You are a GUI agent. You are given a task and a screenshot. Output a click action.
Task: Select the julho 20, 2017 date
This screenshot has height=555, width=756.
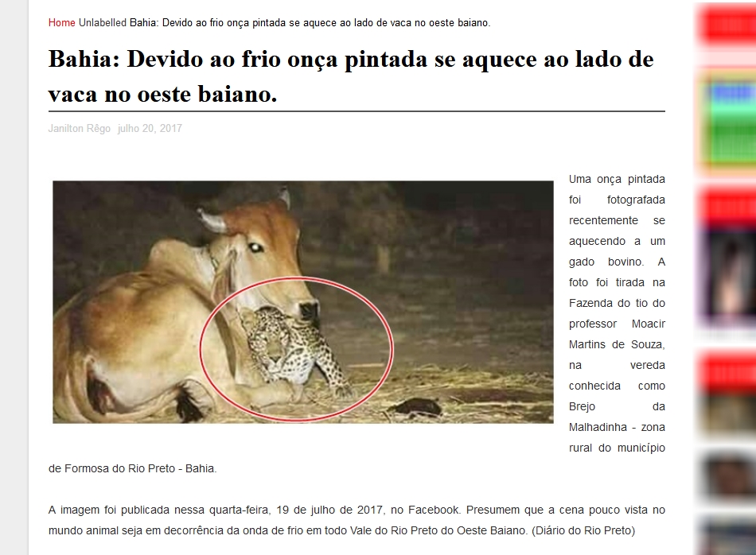click(x=150, y=129)
